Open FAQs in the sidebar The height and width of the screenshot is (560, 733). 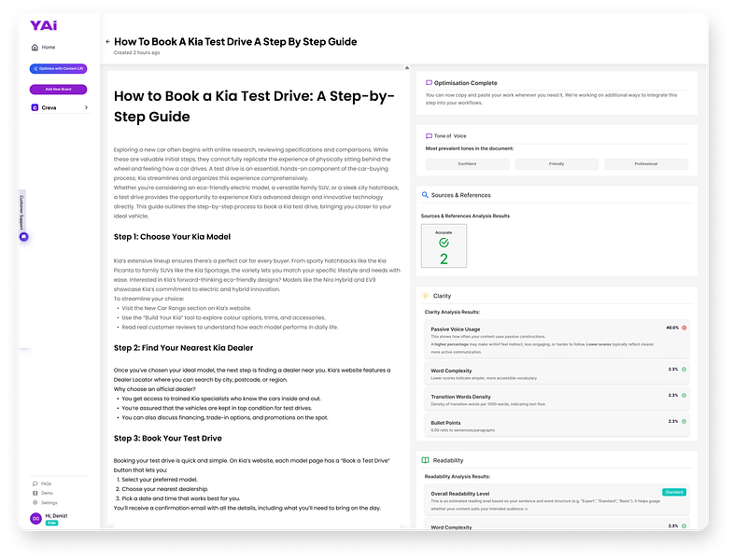42,483
